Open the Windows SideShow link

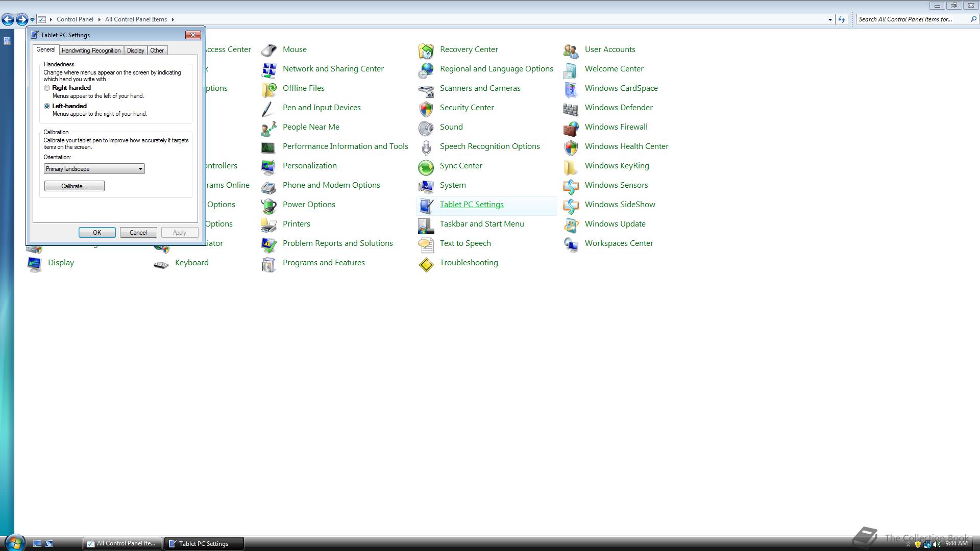click(x=620, y=205)
